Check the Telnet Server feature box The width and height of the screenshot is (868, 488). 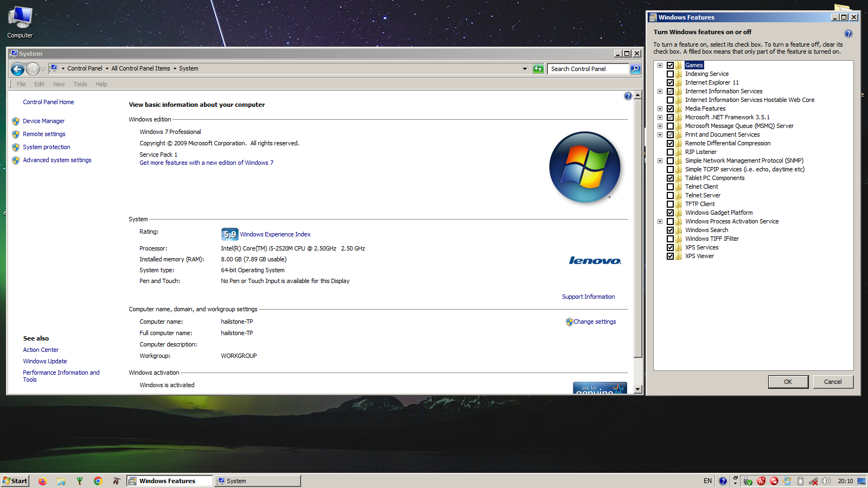(670, 195)
